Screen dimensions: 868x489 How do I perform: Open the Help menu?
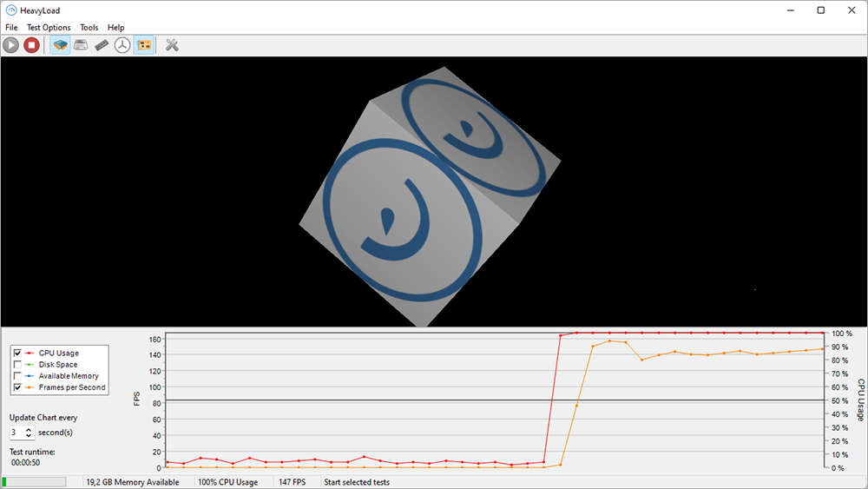click(115, 27)
